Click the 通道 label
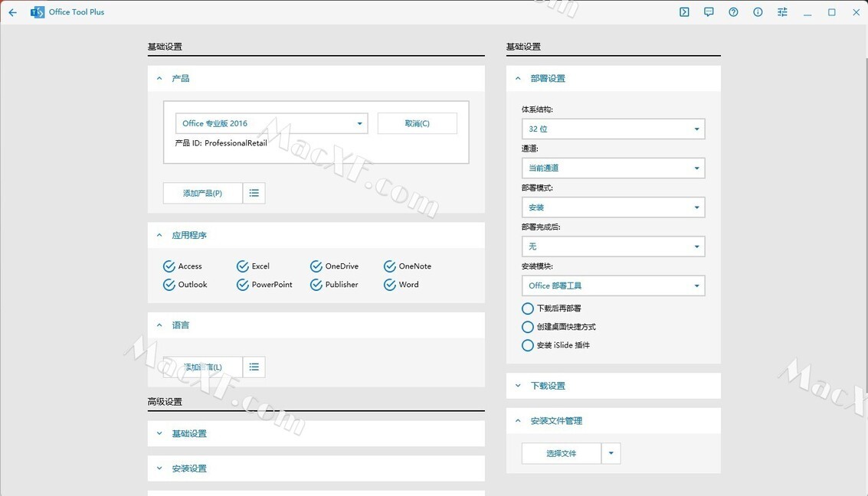The width and height of the screenshot is (868, 496). [x=530, y=148]
